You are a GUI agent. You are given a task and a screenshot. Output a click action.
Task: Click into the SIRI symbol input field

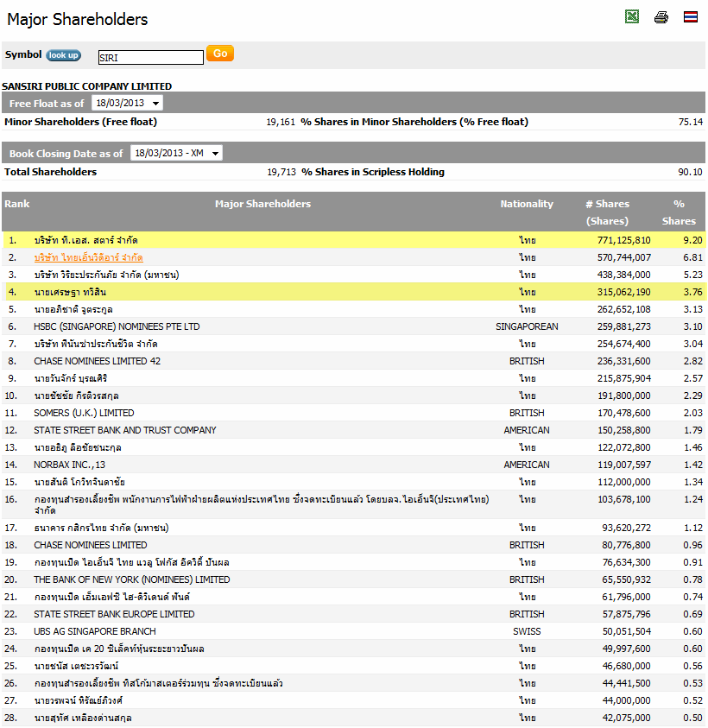[x=151, y=58]
